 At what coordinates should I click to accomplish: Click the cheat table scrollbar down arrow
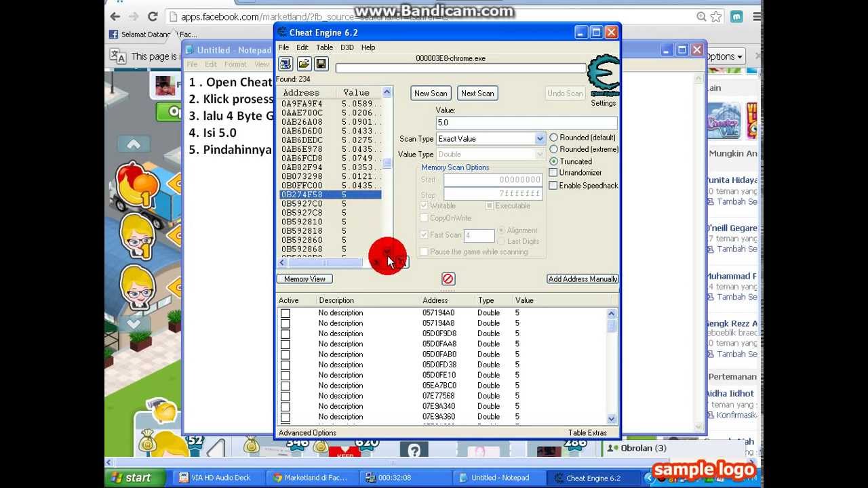[x=612, y=419]
